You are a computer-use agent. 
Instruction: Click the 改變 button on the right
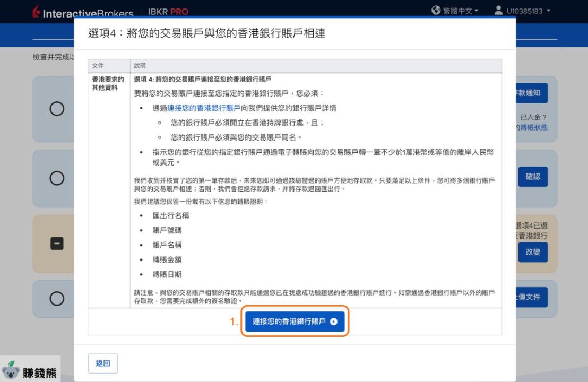click(x=532, y=252)
